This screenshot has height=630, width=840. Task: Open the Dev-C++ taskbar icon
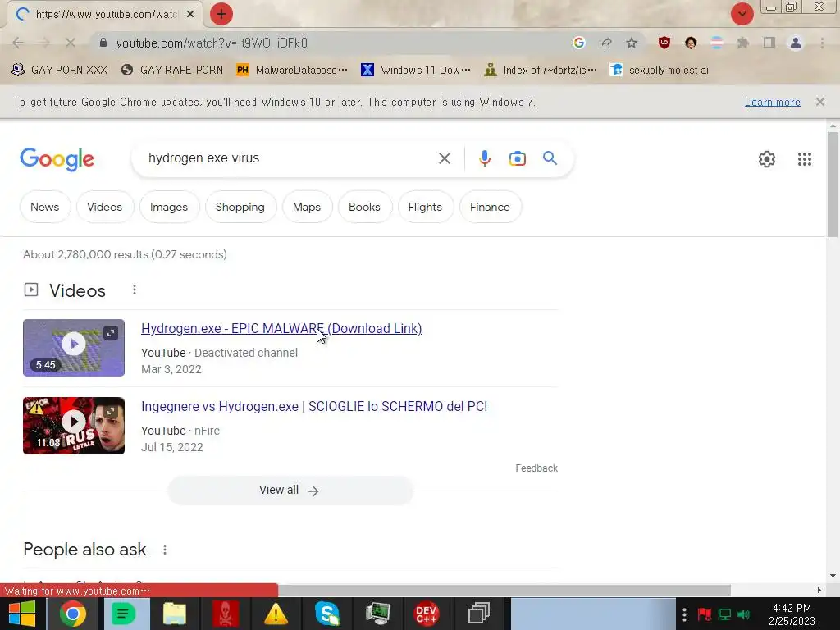(427, 614)
